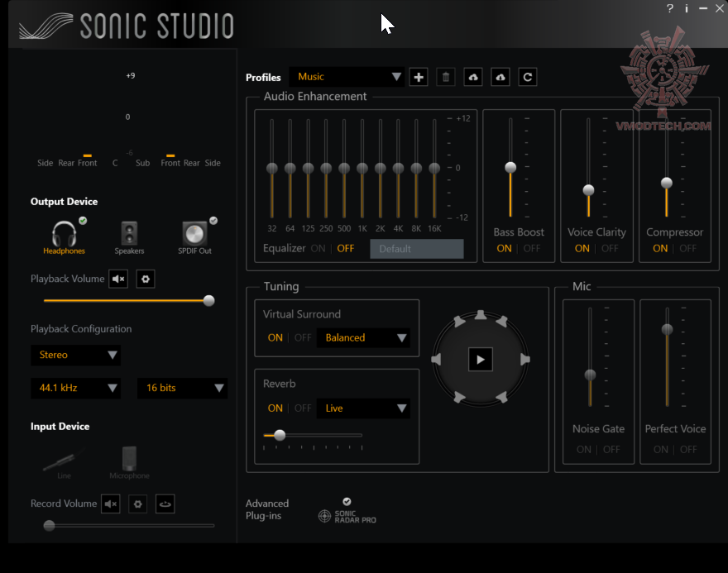Turn Reverb OFF
The height and width of the screenshot is (573, 728).
point(303,408)
